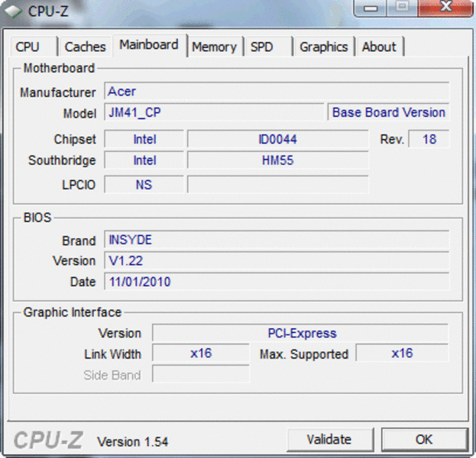Click the Version 1.54 text

tap(133, 442)
